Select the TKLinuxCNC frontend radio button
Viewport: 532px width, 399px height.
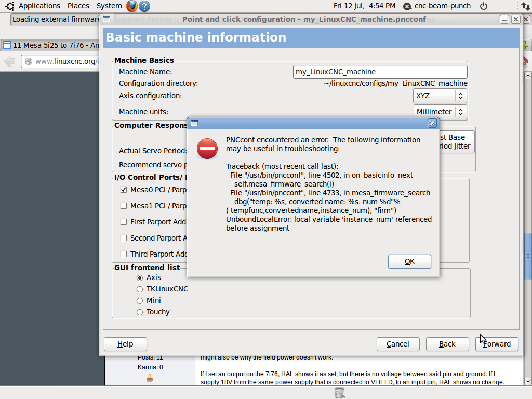139,289
